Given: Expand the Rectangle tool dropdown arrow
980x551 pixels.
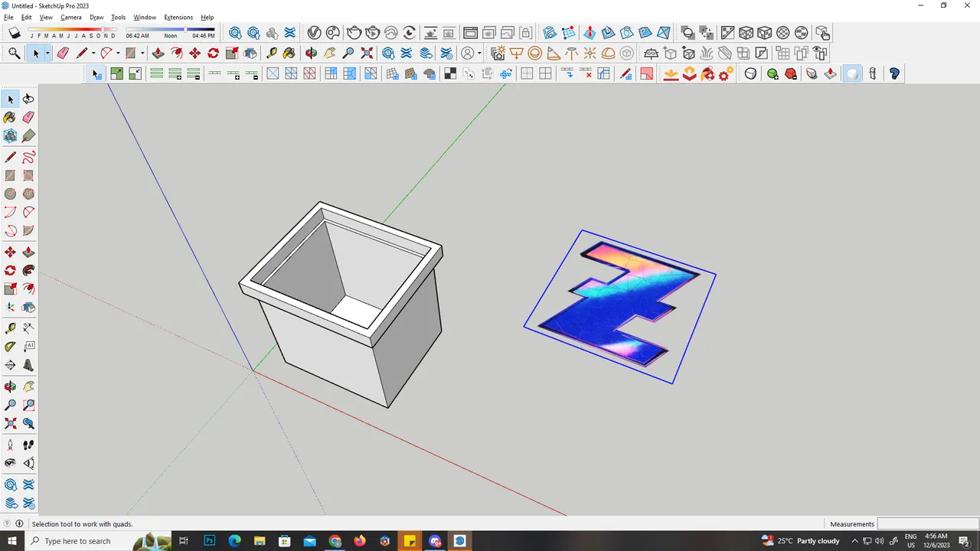Looking at the screenshot, I should pyautogui.click(x=142, y=54).
